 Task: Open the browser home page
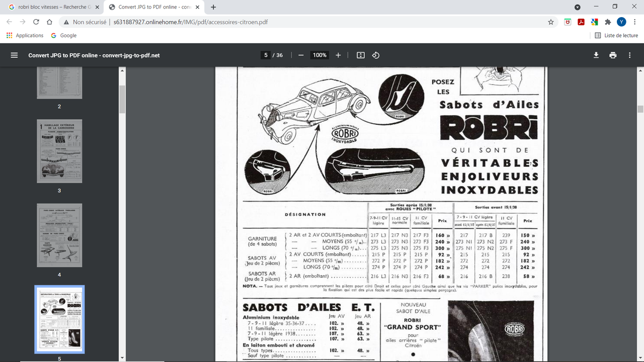click(x=49, y=22)
